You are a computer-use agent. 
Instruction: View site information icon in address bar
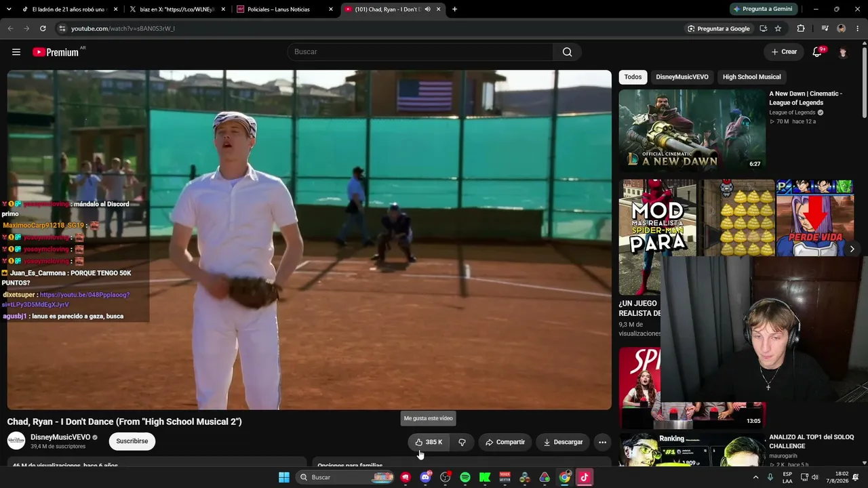62,28
